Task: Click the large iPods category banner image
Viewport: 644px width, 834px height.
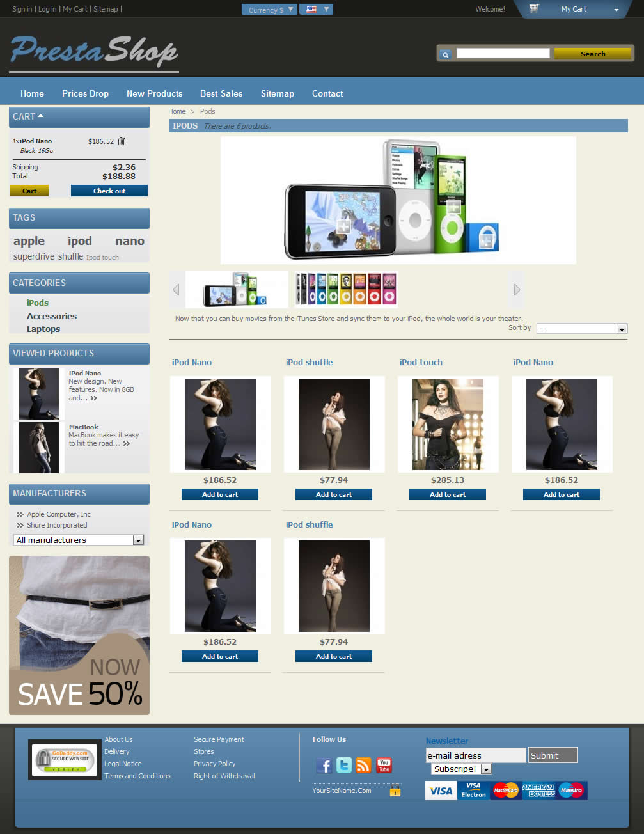Action: tap(398, 200)
